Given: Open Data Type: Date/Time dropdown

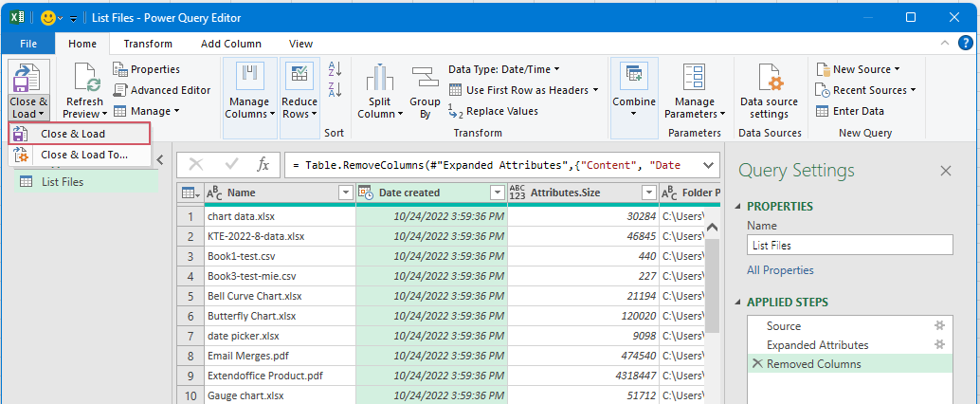Looking at the screenshot, I should pos(504,69).
